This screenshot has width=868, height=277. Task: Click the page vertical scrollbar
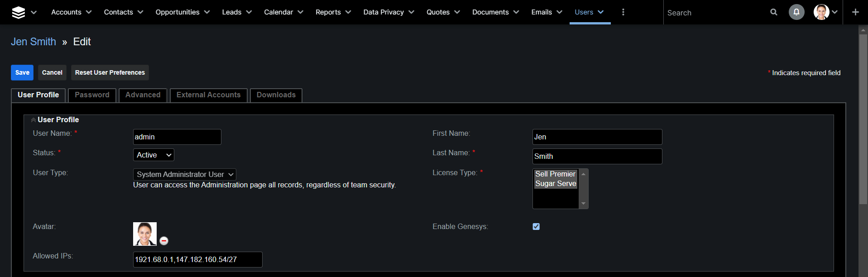pos(863,118)
